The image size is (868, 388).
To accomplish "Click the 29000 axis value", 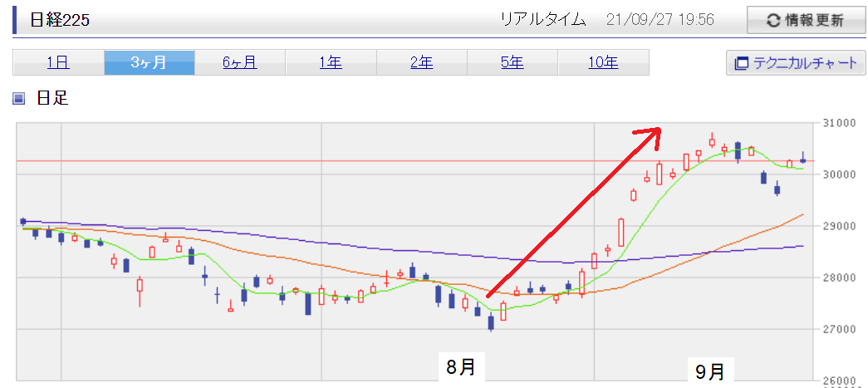I will [x=839, y=226].
